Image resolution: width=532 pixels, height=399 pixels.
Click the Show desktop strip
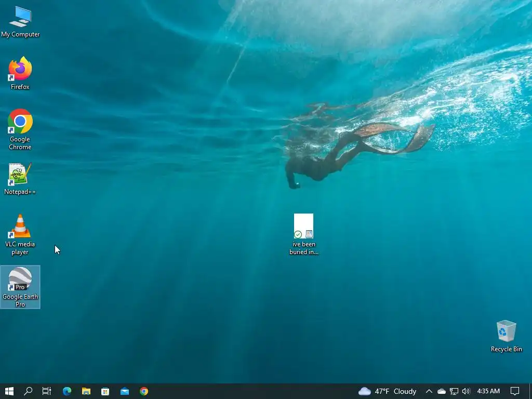(530, 391)
